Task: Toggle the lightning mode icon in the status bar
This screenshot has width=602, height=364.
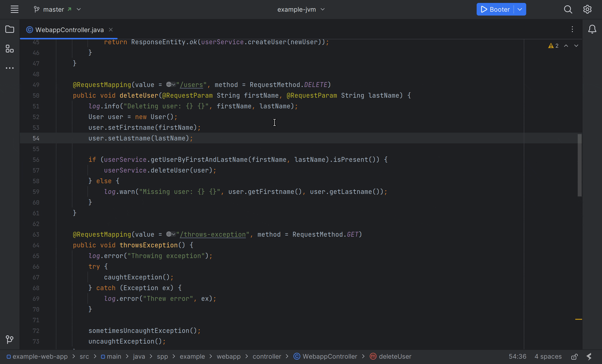Action: [x=589, y=356]
